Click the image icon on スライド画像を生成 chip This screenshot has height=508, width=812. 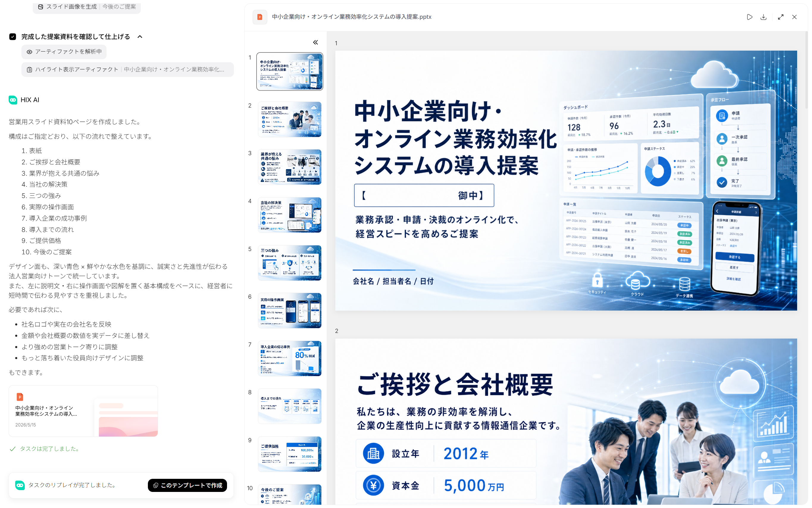[41, 7]
